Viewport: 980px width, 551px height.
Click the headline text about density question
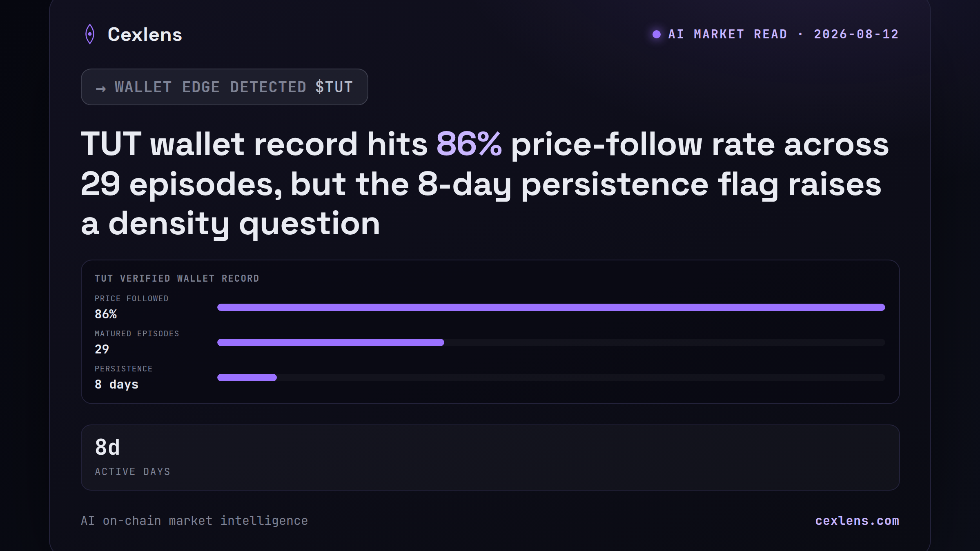tap(485, 184)
